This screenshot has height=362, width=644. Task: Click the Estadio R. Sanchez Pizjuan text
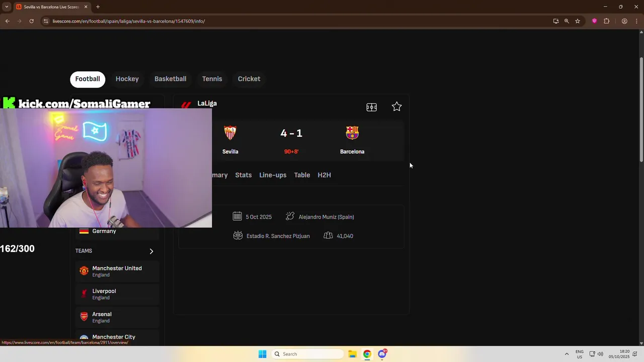pyautogui.click(x=278, y=236)
